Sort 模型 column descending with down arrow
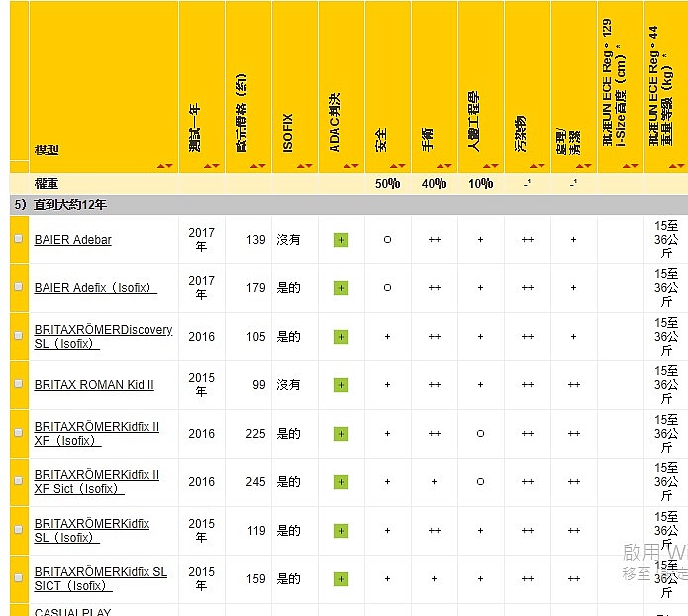 click(x=169, y=166)
